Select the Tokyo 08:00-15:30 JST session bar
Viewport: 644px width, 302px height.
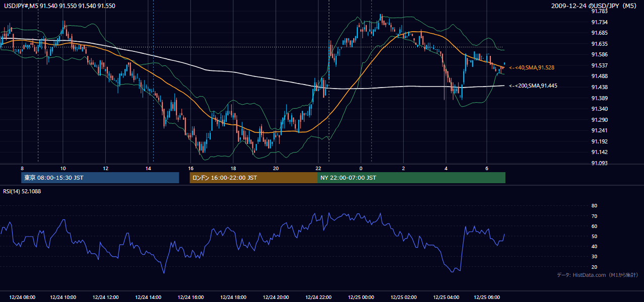pos(100,178)
